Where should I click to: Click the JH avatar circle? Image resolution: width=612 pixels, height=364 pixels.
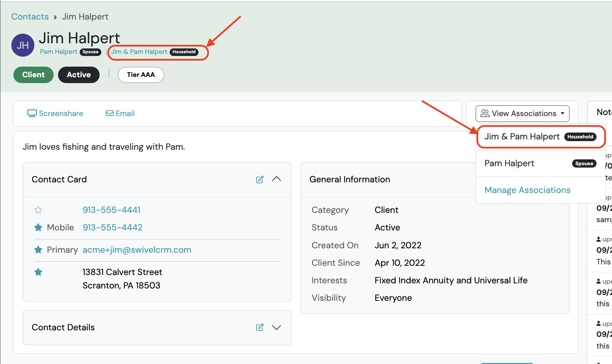23,45
